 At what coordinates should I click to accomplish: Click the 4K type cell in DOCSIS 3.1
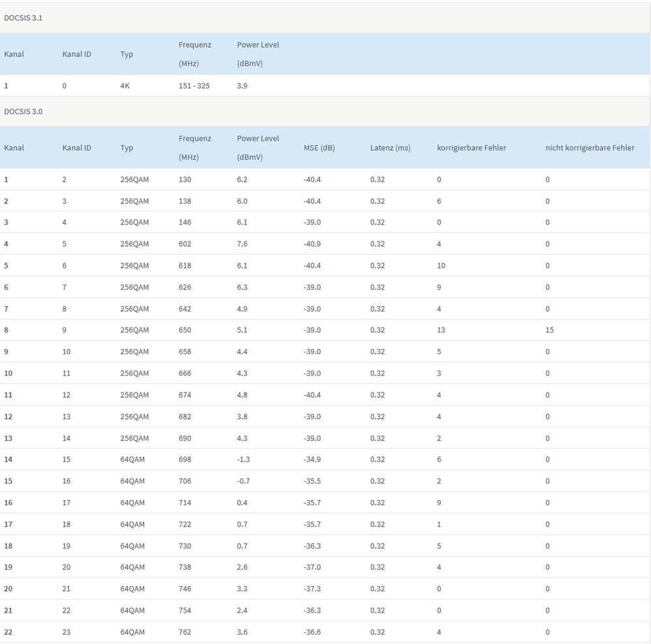pyautogui.click(x=125, y=85)
